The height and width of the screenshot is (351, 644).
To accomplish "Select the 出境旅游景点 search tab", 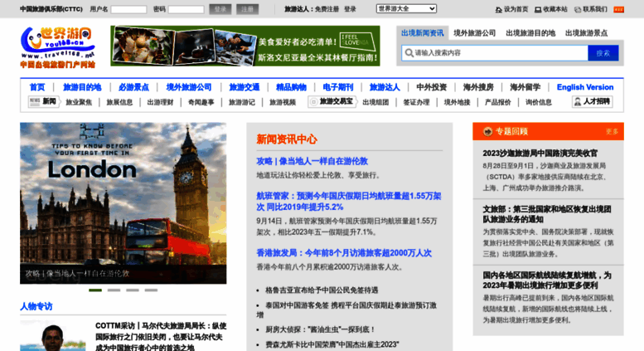I will [x=586, y=33].
